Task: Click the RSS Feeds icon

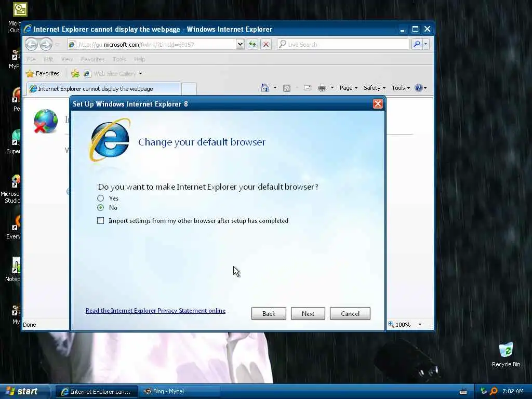Action: coord(287,88)
